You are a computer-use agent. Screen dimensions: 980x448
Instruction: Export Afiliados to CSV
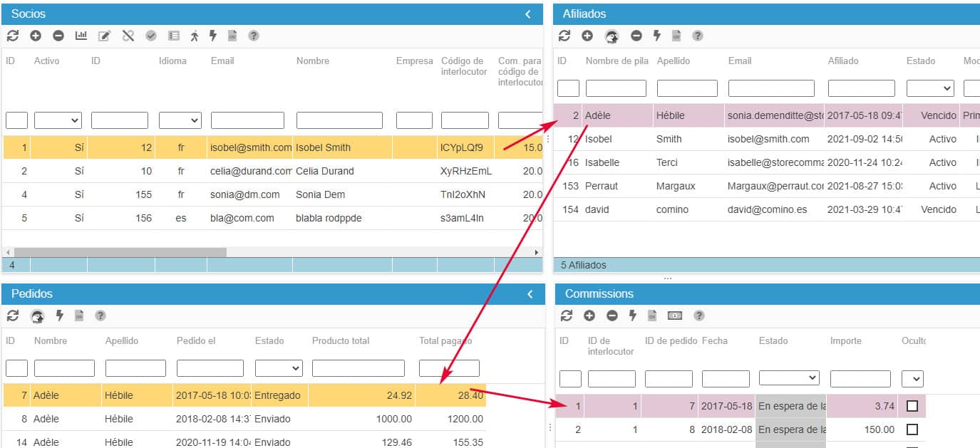(676, 36)
